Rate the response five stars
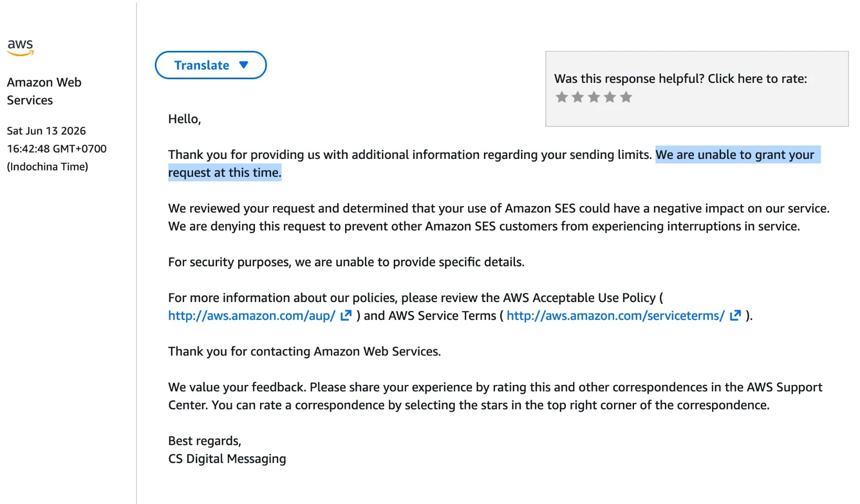The width and height of the screenshot is (860, 504). tap(626, 97)
